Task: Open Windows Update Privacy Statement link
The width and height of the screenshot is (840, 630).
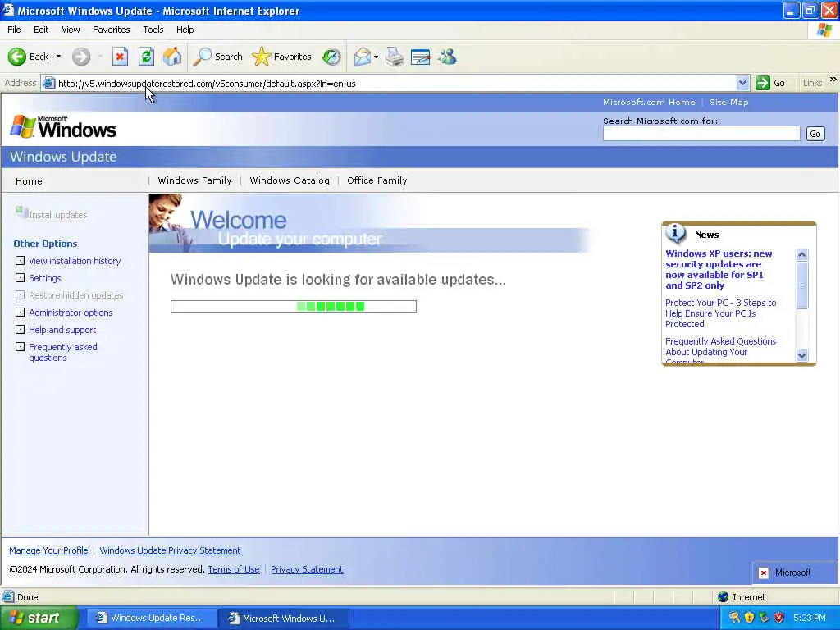Action: click(170, 550)
